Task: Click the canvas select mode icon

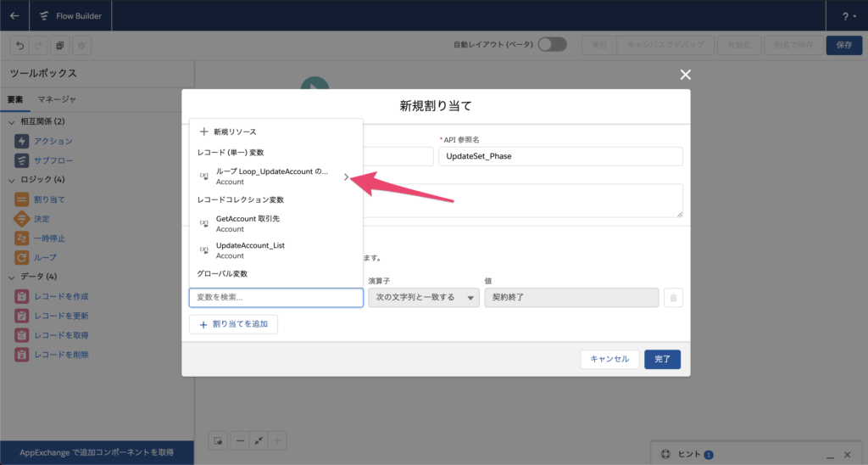Action: [x=218, y=441]
